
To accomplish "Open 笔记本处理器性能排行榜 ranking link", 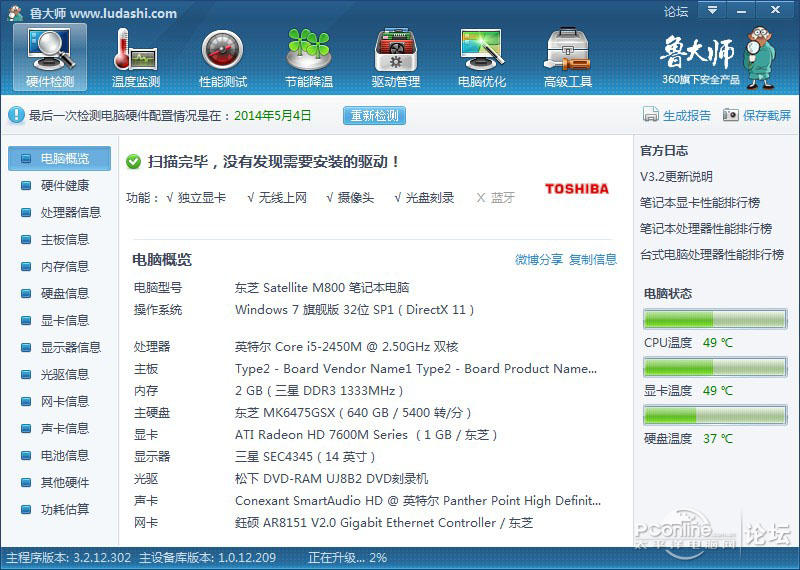I will [x=706, y=229].
